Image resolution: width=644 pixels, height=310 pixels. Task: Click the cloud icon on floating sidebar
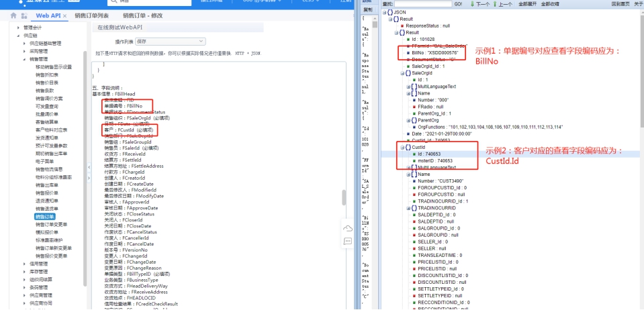(x=348, y=228)
